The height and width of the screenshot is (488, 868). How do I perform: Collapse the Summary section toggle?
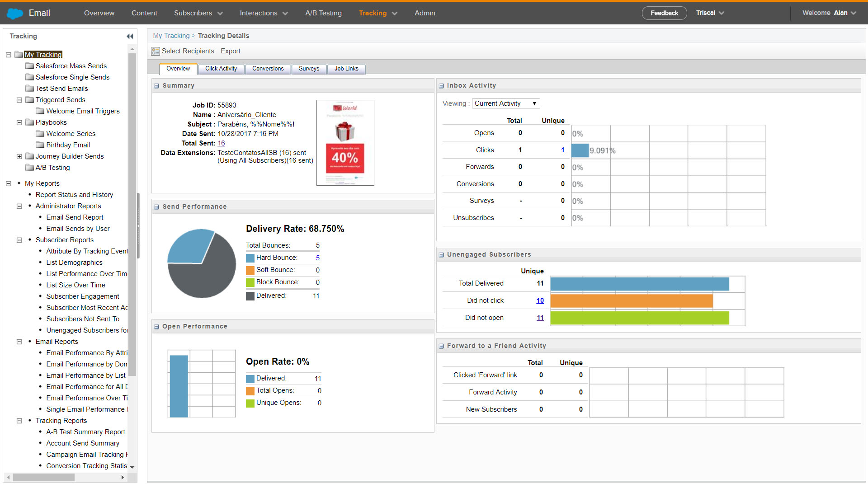click(x=156, y=86)
